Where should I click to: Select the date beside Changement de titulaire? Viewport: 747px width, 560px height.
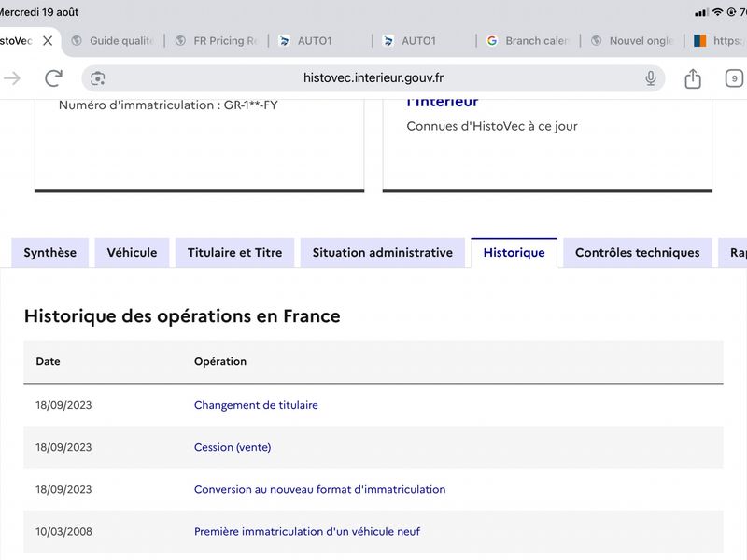[63, 405]
